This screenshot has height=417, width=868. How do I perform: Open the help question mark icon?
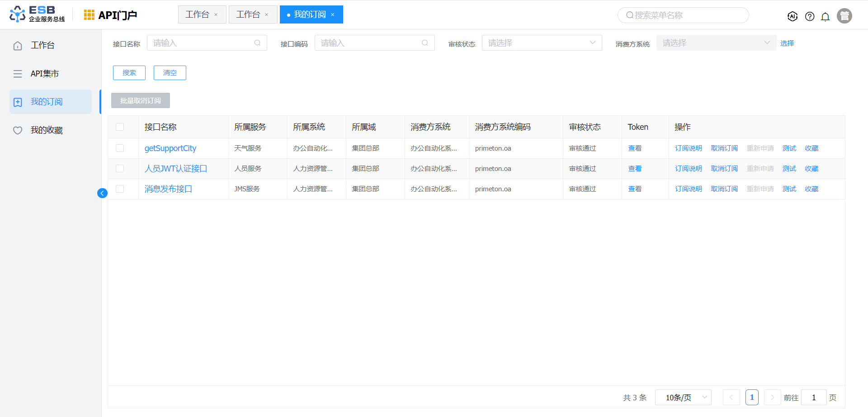tap(810, 16)
